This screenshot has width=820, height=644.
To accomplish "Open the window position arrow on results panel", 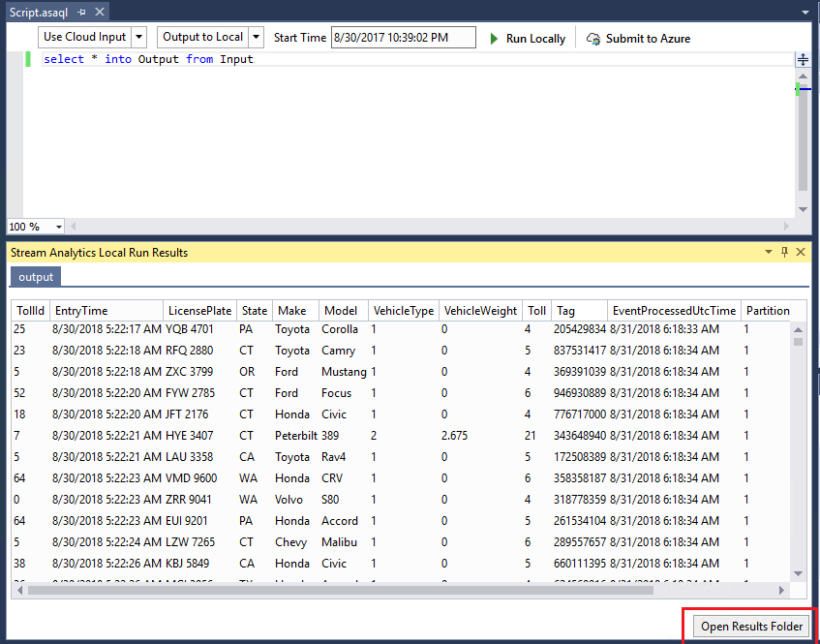I will (768, 252).
